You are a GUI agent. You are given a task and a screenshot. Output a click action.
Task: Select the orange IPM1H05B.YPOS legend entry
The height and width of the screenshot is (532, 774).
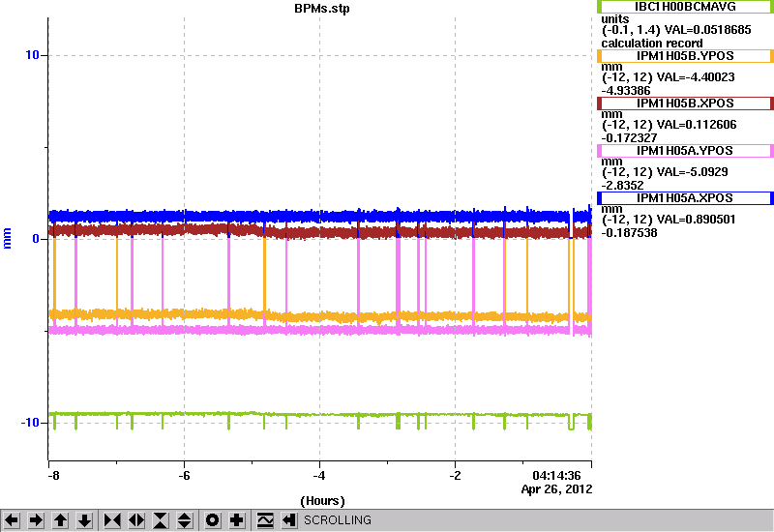point(685,56)
